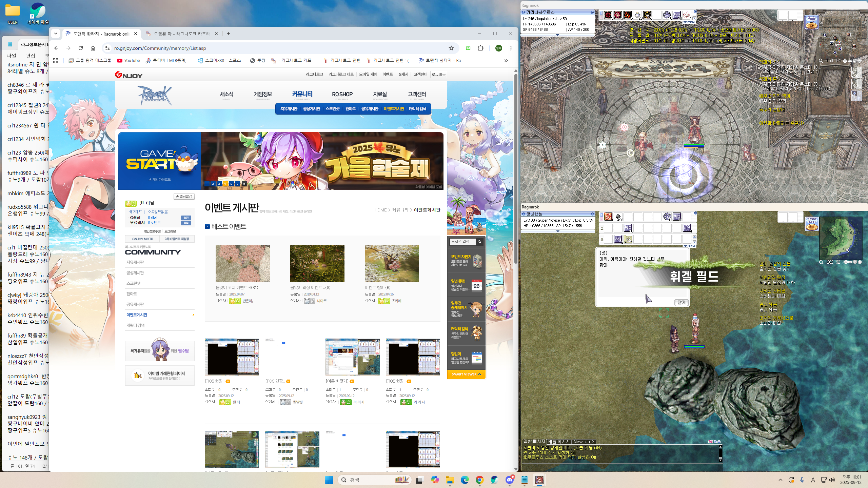
Task: Select banner slide 4 indicator
Action: point(225,184)
